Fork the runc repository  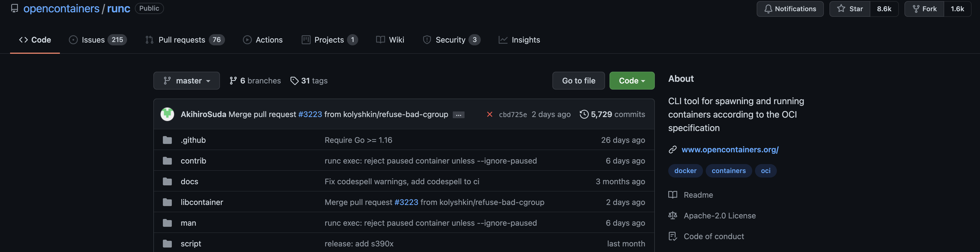(924, 9)
